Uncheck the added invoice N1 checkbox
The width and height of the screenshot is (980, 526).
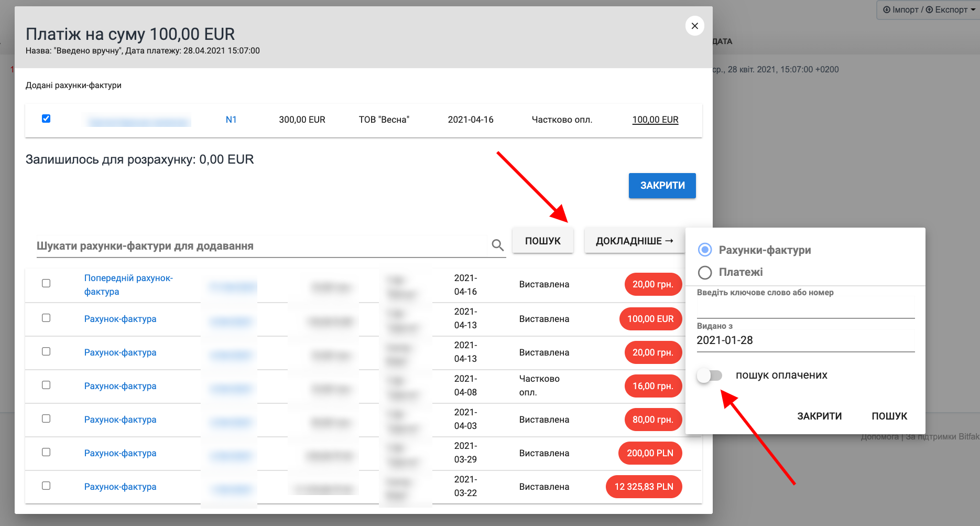click(46, 119)
